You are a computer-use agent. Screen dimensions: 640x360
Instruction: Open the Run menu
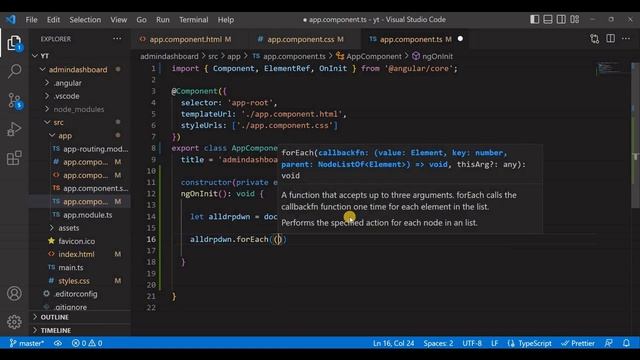point(162,20)
